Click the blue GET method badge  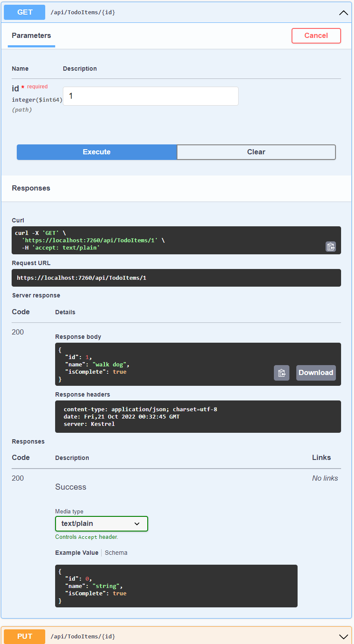[x=25, y=13]
